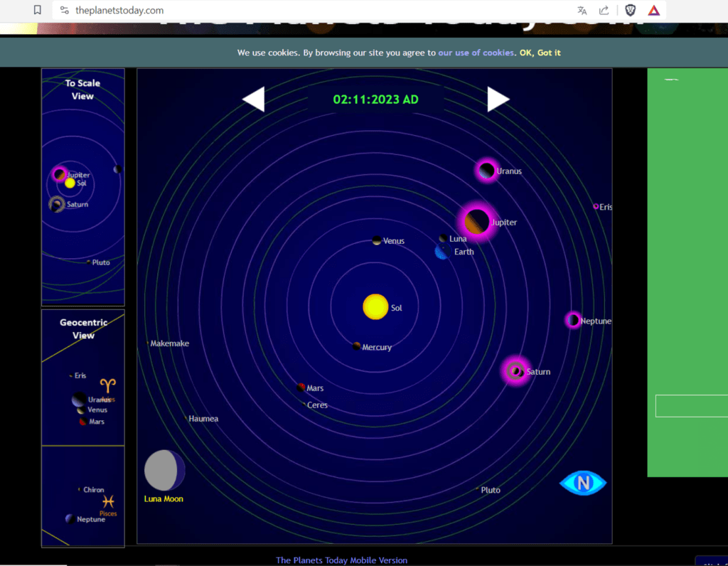Click the date display 02:11:2023 AD
The image size is (728, 566).
click(375, 100)
